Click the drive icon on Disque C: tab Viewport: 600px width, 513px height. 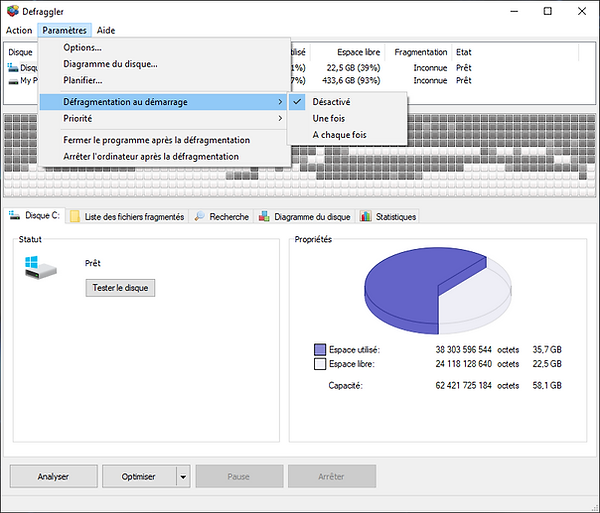(14, 215)
